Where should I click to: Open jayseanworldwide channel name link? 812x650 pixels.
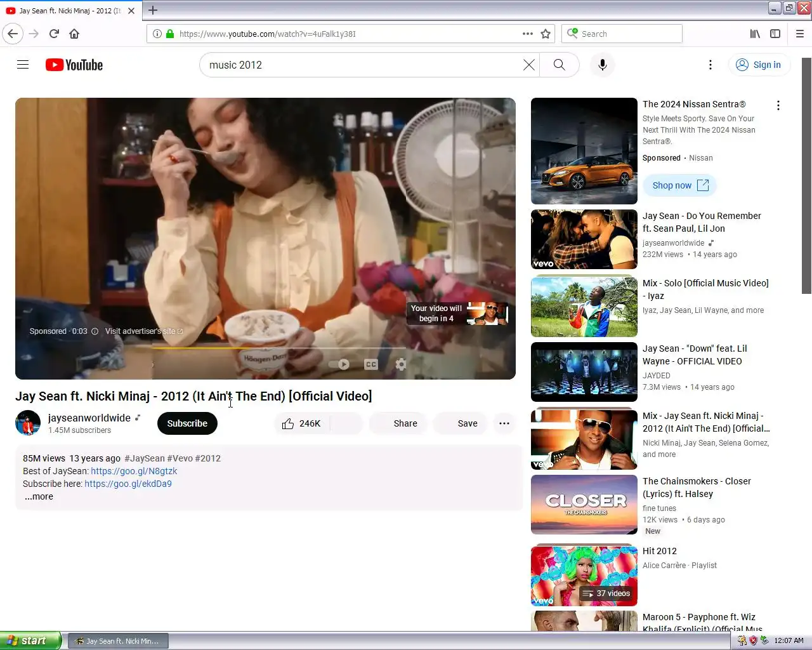[89, 418]
